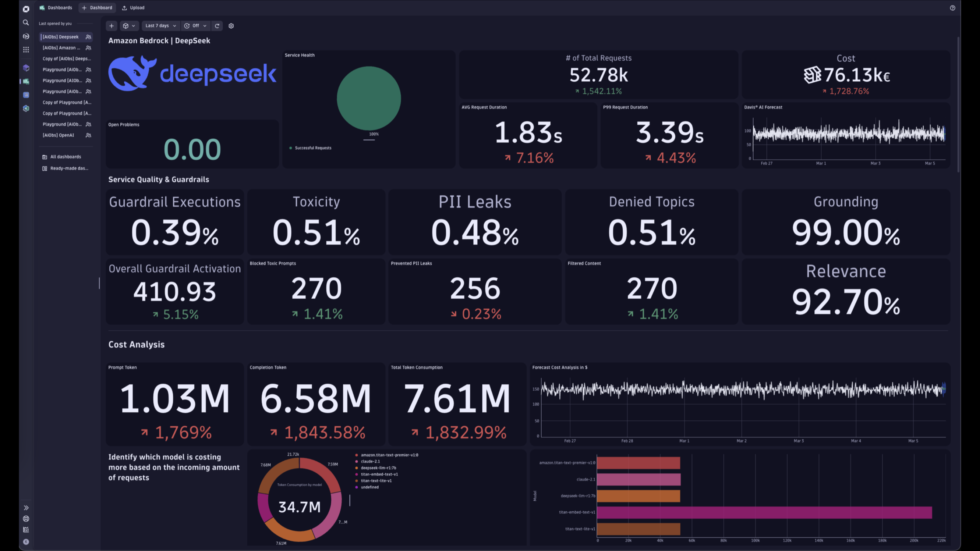This screenshot has width=980, height=551.
Task: Click sharing icon beside [AiObs] Amazon
Action: [88, 48]
